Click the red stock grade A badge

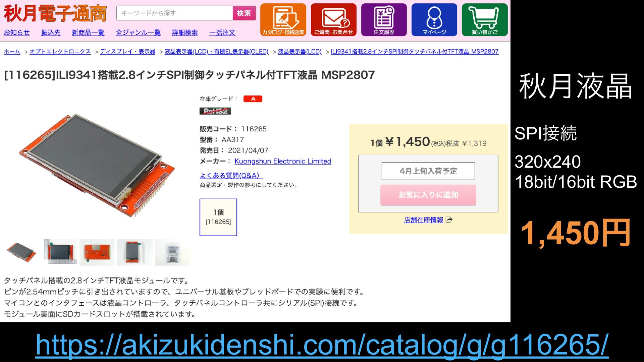pyautogui.click(x=253, y=99)
